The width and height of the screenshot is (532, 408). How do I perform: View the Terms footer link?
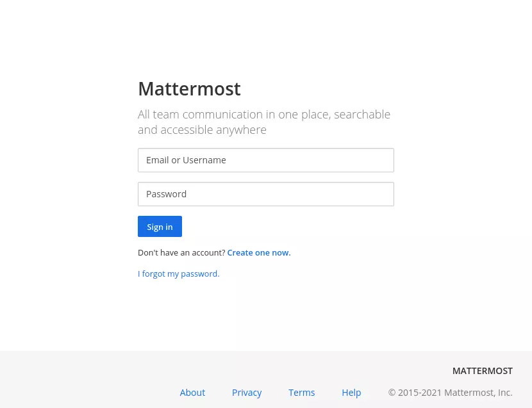(x=301, y=393)
